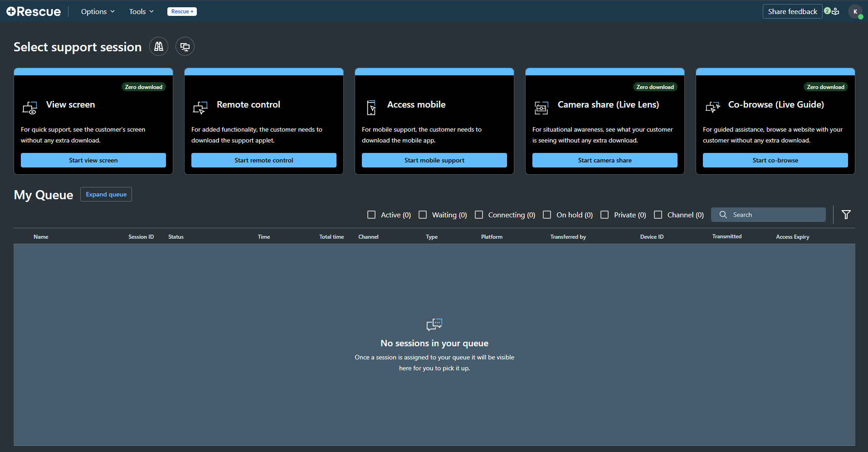Toggle the Waiting (0) checkbox

click(423, 215)
